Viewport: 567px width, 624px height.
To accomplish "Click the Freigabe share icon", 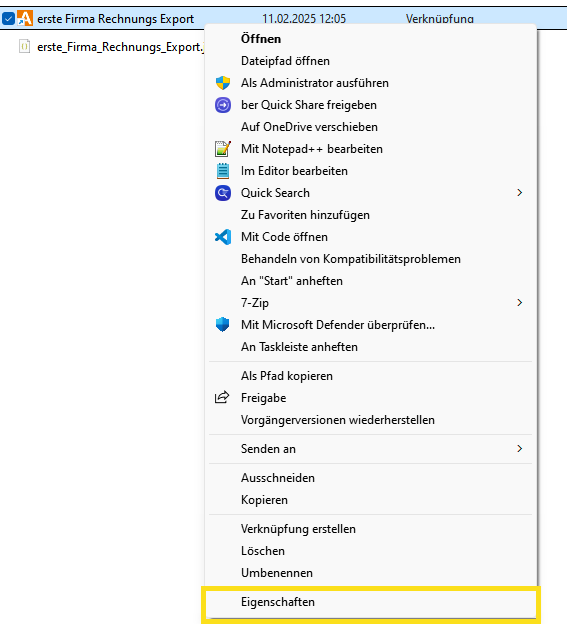I will click(222, 397).
